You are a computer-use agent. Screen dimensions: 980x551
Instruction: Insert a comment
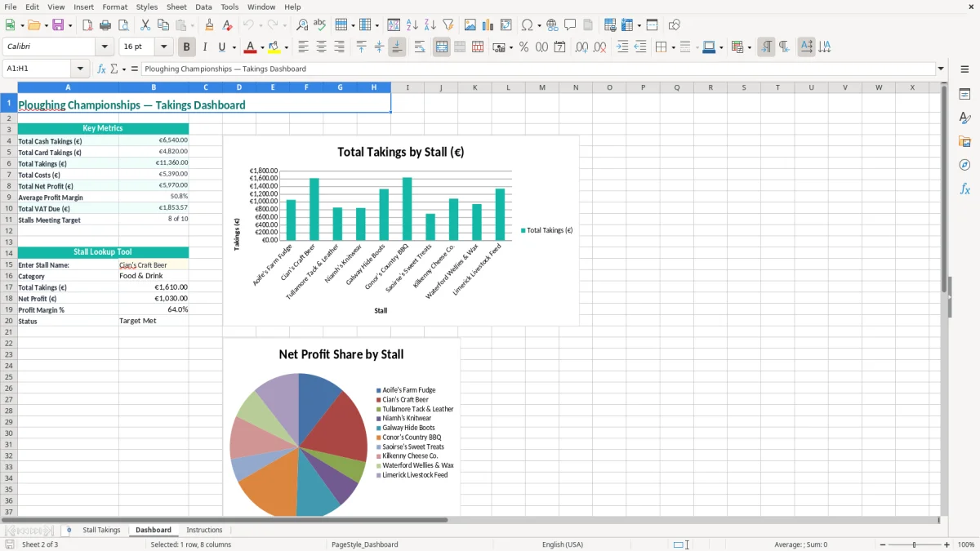coord(571,25)
